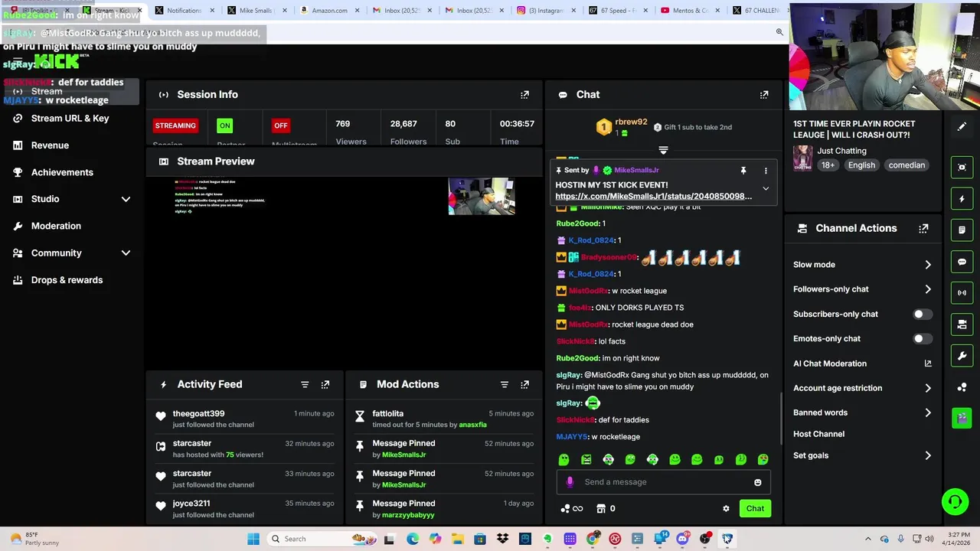Open Account age restriction chevron
Image resolution: width=980 pixels, height=551 pixels.
[x=928, y=388]
